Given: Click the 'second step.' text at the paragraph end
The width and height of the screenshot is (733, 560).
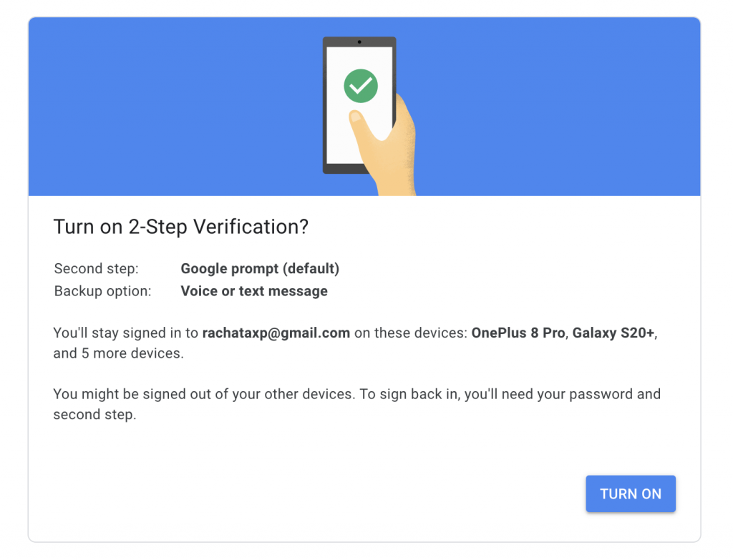Looking at the screenshot, I should click(94, 415).
